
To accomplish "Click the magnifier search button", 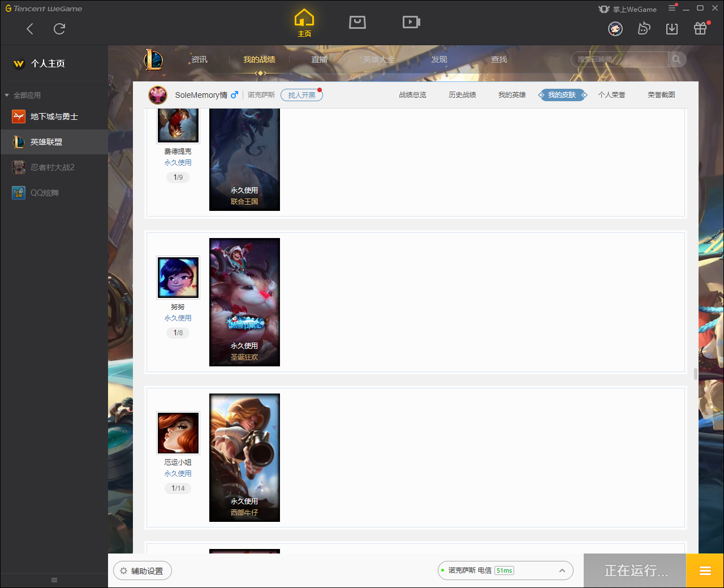I will [676, 59].
